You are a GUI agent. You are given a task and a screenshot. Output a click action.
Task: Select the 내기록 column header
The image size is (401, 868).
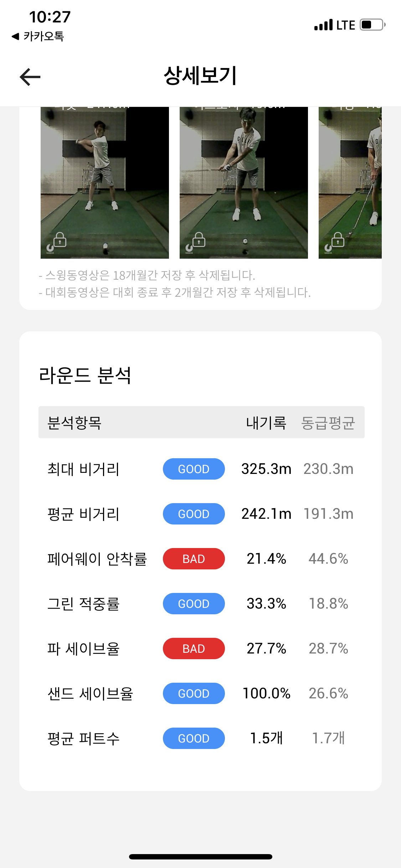pos(266,423)
